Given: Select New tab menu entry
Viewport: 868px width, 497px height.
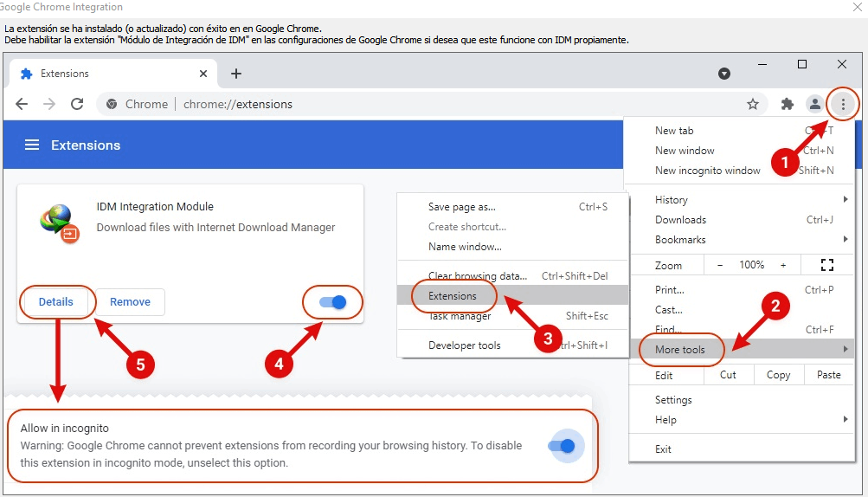Looking at the screenshot, I should click(739, 131).
